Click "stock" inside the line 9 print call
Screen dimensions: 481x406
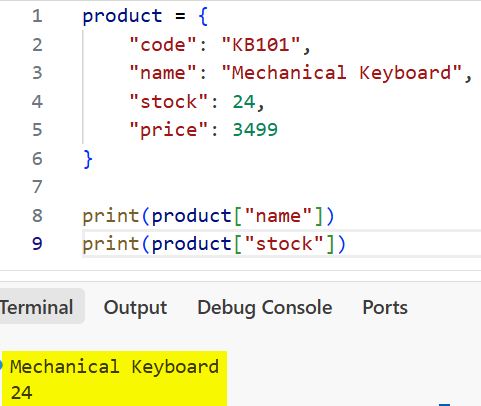(x=284, y=244)
